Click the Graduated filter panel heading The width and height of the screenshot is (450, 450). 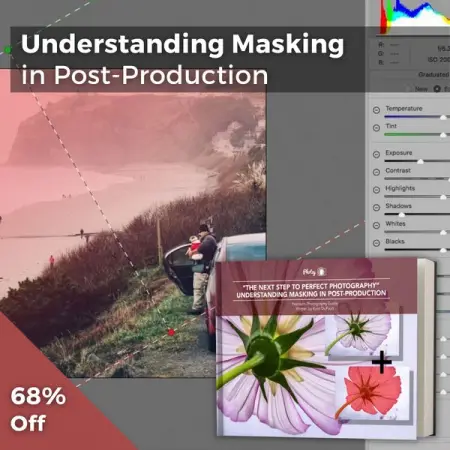pyautogui.click(x=434, y=74)
